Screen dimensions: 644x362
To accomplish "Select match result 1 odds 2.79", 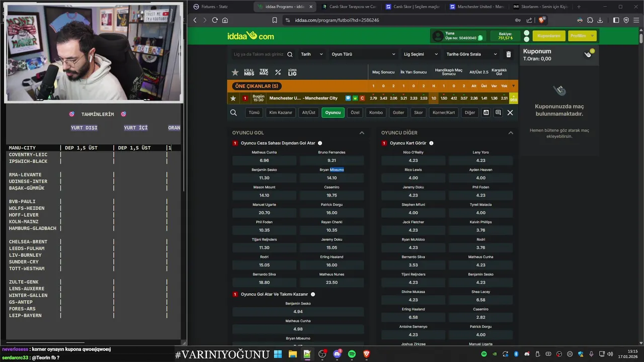I will point(373,98).
